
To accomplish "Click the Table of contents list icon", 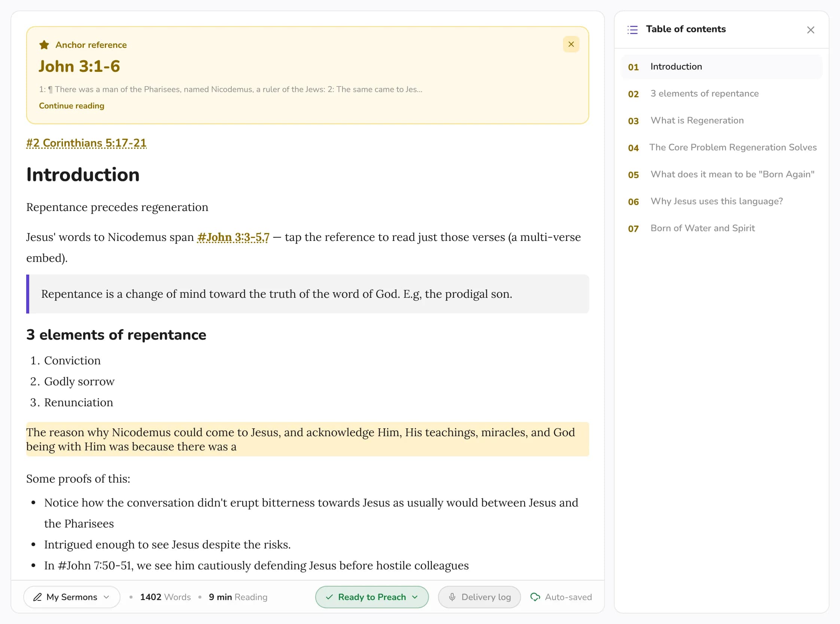I will pyautogui.click(x=632, y=30).
